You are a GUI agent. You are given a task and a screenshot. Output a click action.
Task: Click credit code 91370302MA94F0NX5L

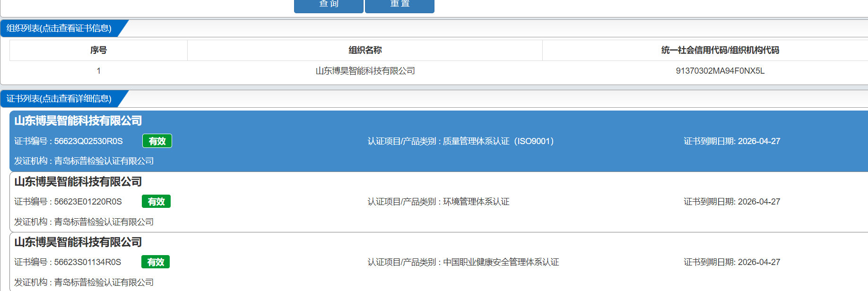[x=720, y=71]
